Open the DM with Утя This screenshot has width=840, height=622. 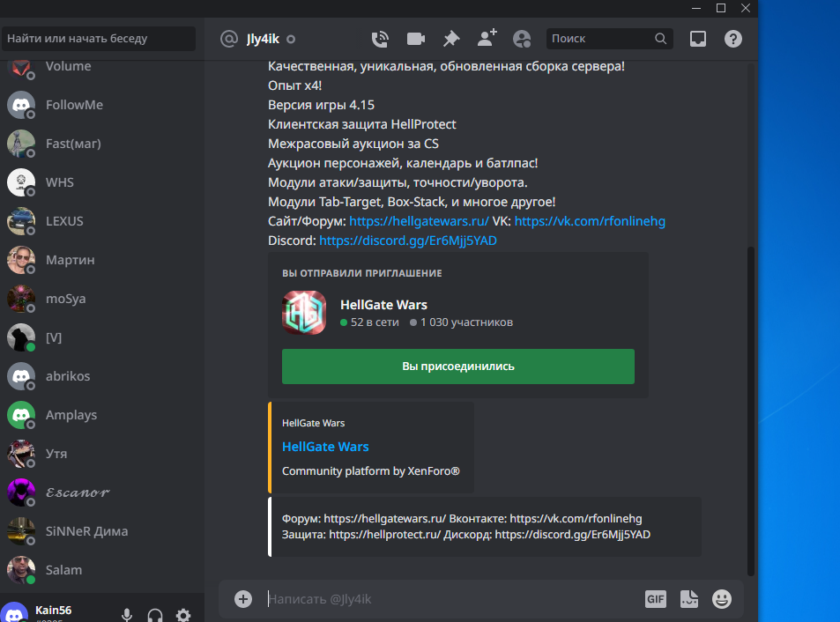coord(101,454)
